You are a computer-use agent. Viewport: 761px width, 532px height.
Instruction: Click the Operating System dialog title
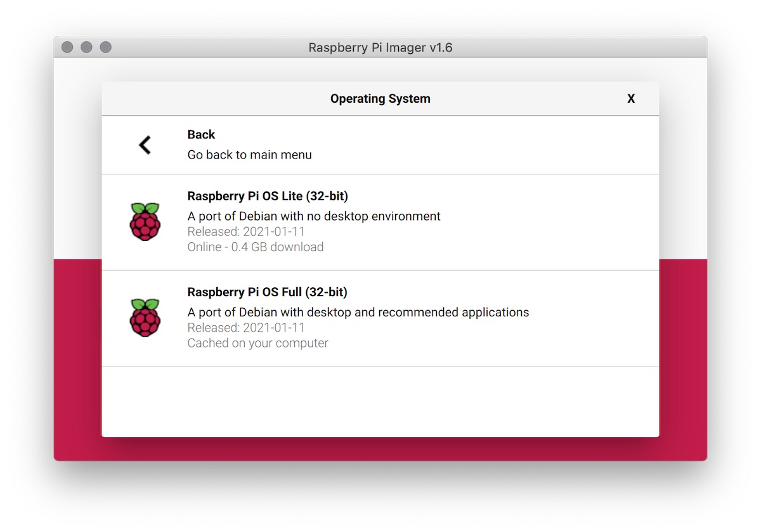tap(380, 98)
